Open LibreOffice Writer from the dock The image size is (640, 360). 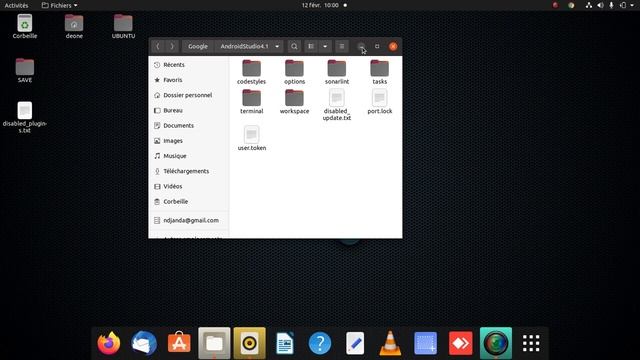[x=284, y=343]
